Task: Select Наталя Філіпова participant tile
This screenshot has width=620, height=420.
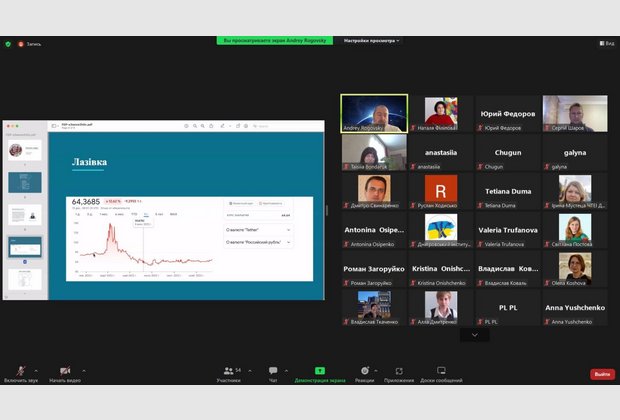Action: click(441, 113)
